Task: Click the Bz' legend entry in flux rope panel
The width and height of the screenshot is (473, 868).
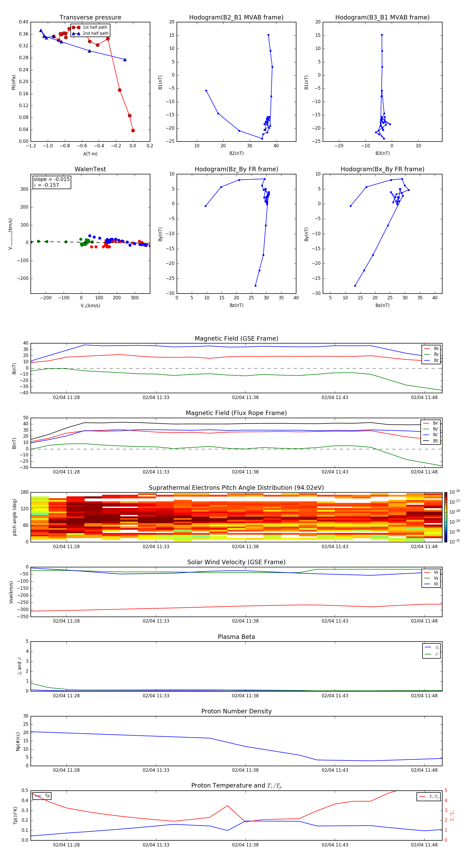Action: click(x=431, y=435)
